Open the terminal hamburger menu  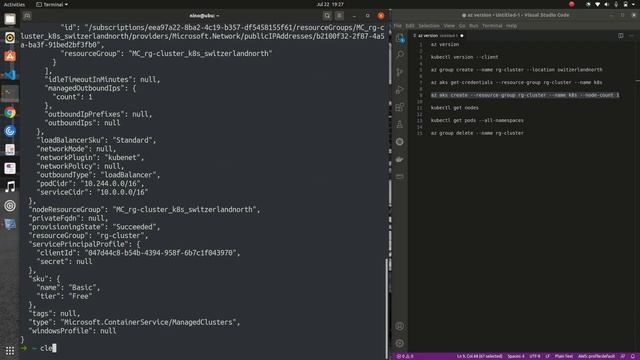(x=339, y=16)
